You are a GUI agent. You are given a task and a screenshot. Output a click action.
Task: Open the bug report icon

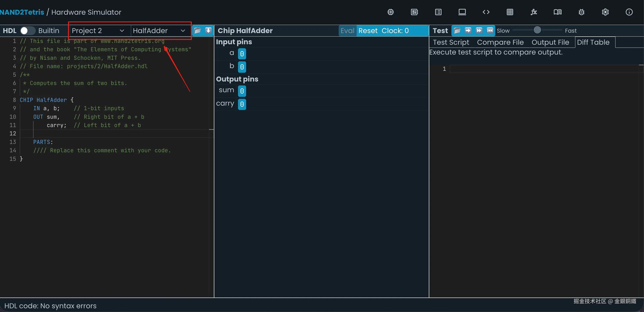[581, 12]
